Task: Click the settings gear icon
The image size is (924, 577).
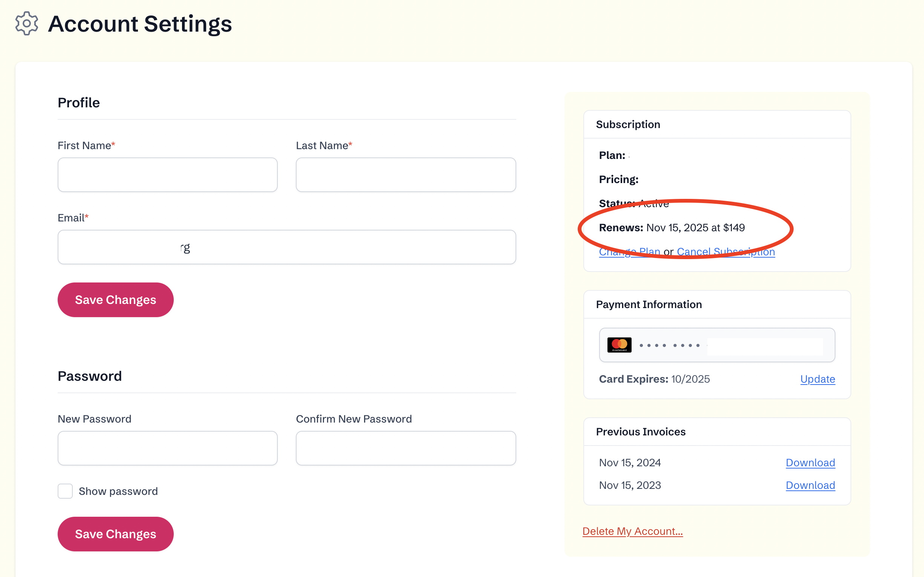Action: click(x=27, y=23)
